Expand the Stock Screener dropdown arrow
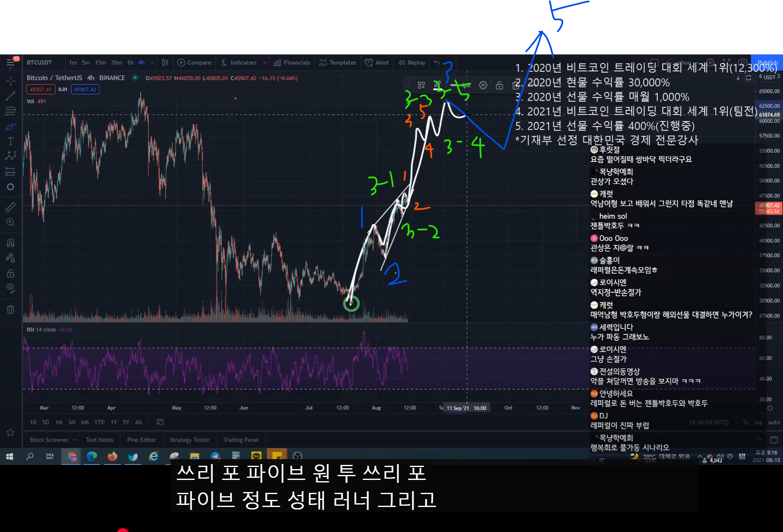 [75, 440]
